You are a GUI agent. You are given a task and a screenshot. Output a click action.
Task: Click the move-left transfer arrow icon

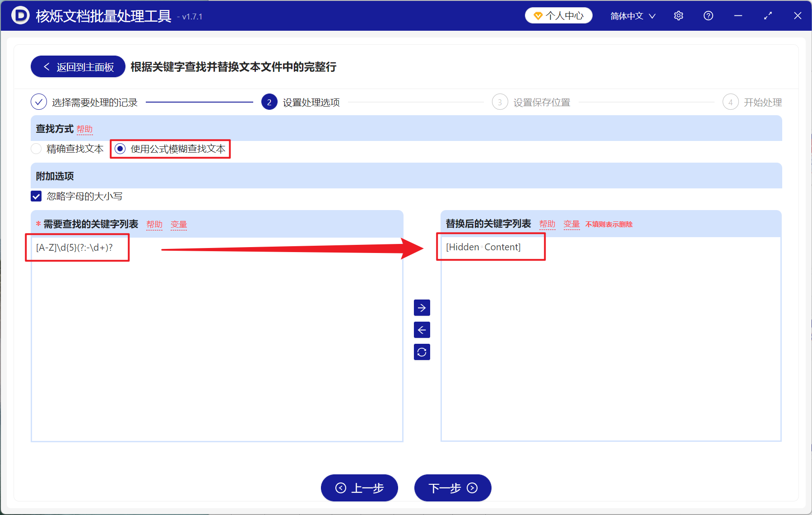[422, 330]
